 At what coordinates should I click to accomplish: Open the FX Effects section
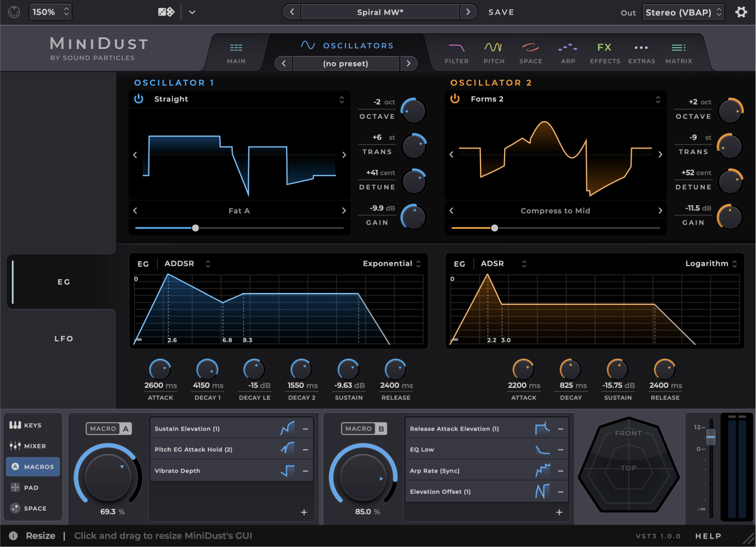[604, 48]
